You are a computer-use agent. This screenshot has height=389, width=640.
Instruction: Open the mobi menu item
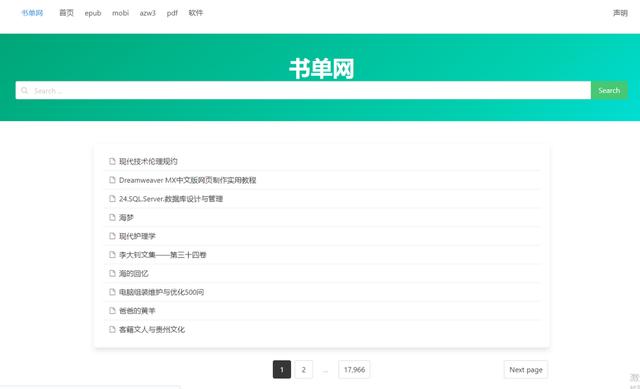120,13
